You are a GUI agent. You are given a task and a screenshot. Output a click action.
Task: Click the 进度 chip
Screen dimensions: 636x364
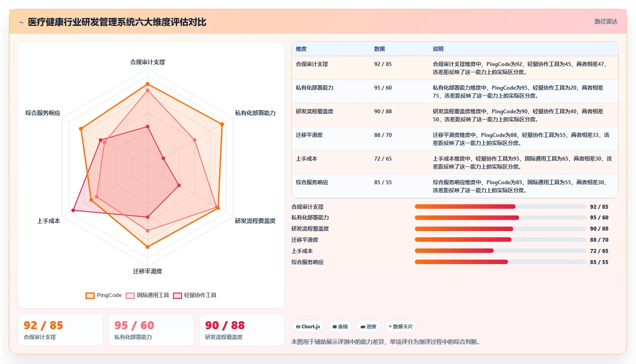[368, 327]
